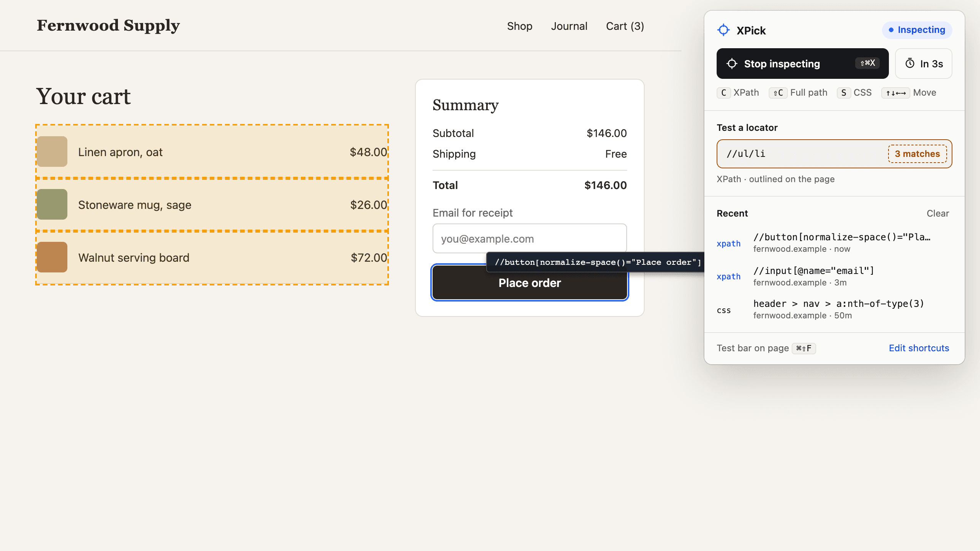Select recent //input[@name="email"] entry

[x=834, y=276]
